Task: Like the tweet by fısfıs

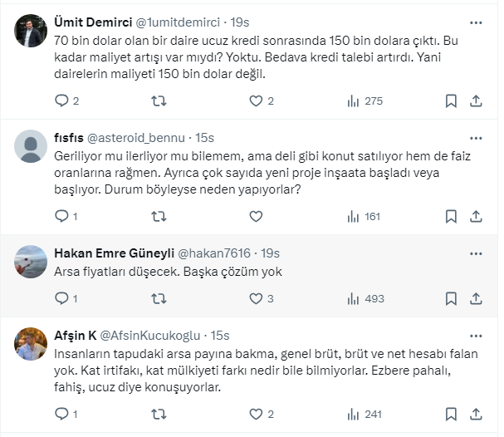Action: 257,217
